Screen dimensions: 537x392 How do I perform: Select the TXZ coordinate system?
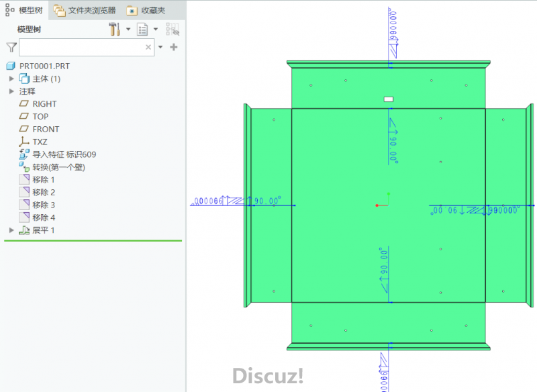tap(40, 142)
